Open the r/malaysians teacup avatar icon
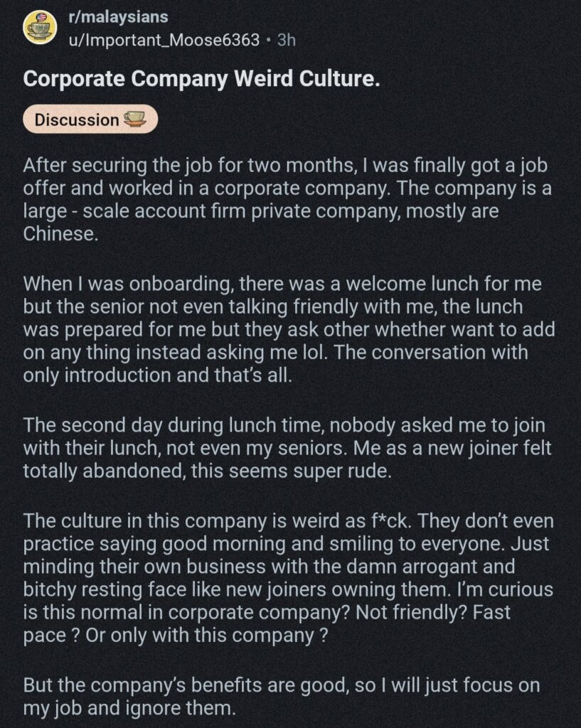This screenshot has width=581, height=728. (x=41, y=28)
